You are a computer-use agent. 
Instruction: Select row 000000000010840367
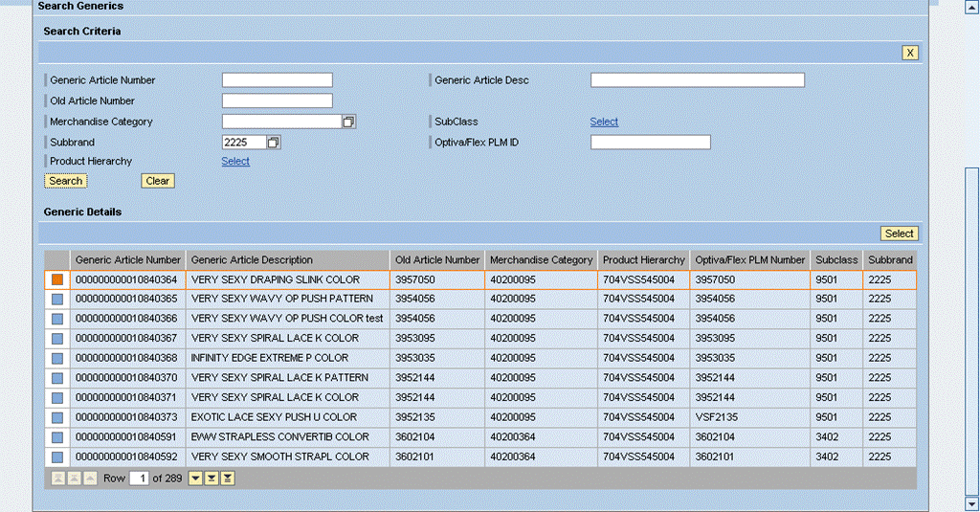click(57, 338)
